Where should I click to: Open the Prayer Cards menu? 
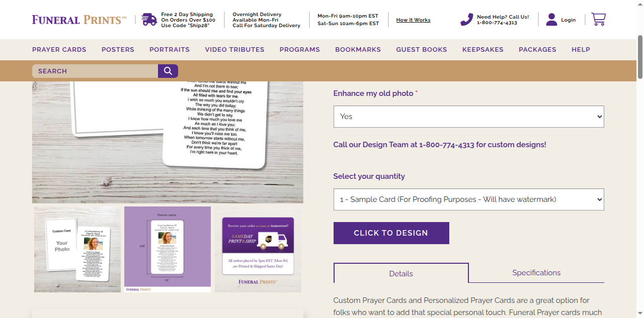pyautogui.click(x=59, y=49)
